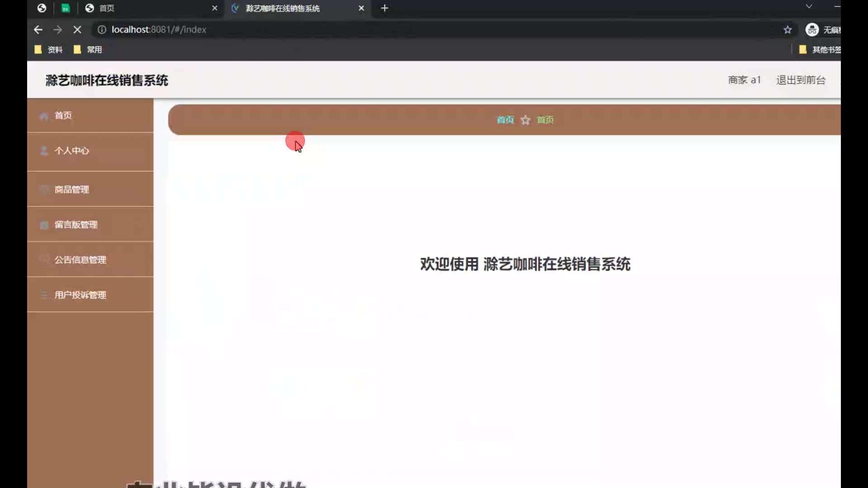Image resolution: width=868 pixels, height=488 pixels.
Task: Click the site info icon in address bar
Action: [102, 29]
